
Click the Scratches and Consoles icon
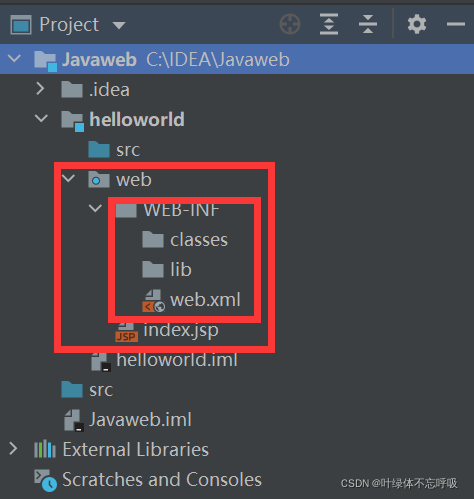(45, 480)
